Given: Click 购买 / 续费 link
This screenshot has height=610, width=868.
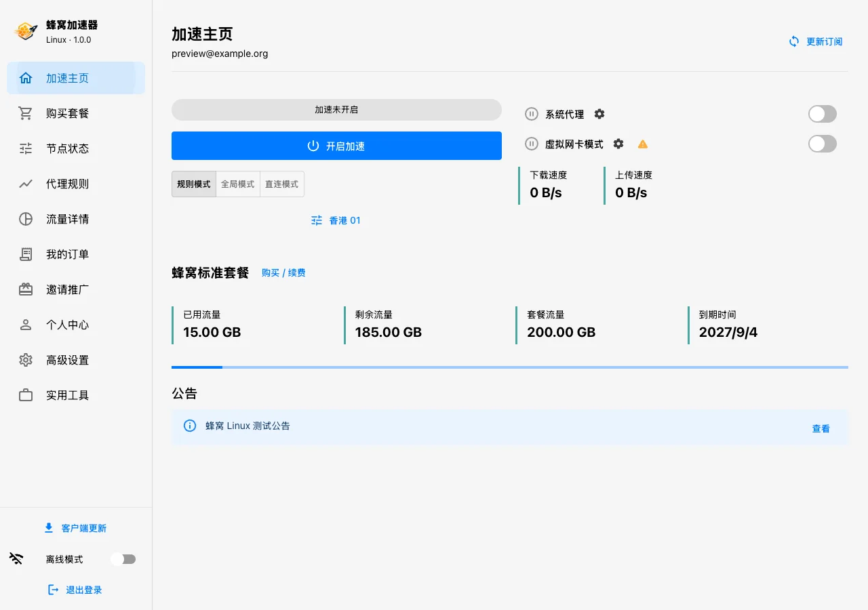Looking at the screenshot, I should tap(283, 272).
